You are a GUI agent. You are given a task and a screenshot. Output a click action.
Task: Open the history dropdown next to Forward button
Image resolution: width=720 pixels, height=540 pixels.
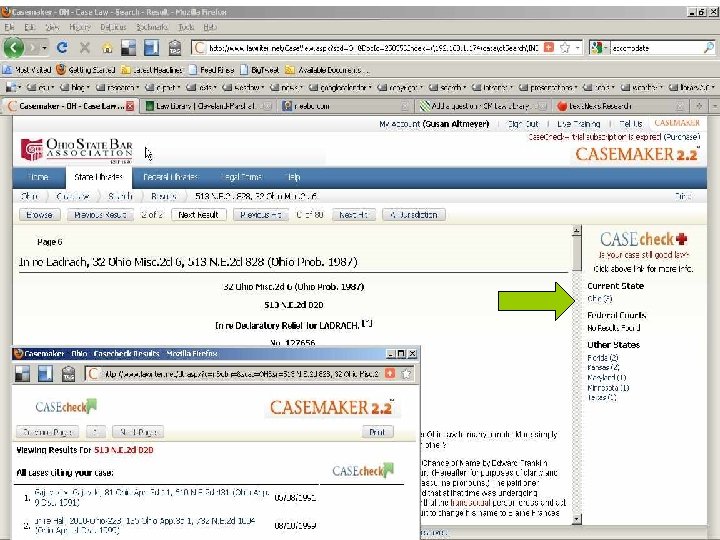click(x=44, y=47)
